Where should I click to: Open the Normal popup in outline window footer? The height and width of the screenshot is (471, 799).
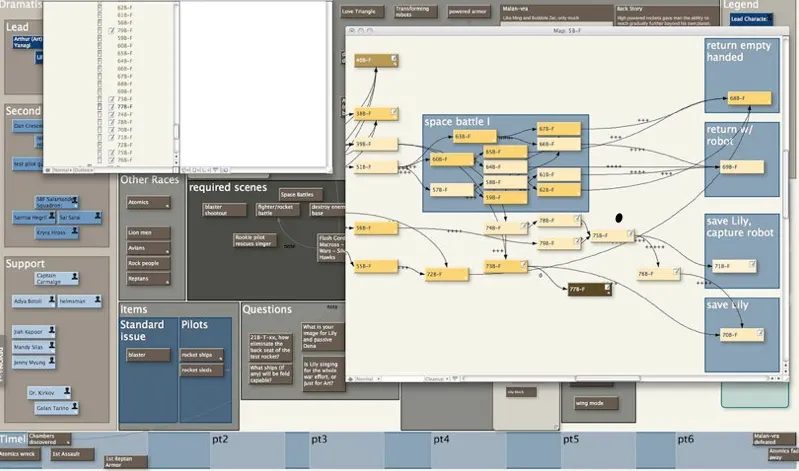(x=63, y=170)
